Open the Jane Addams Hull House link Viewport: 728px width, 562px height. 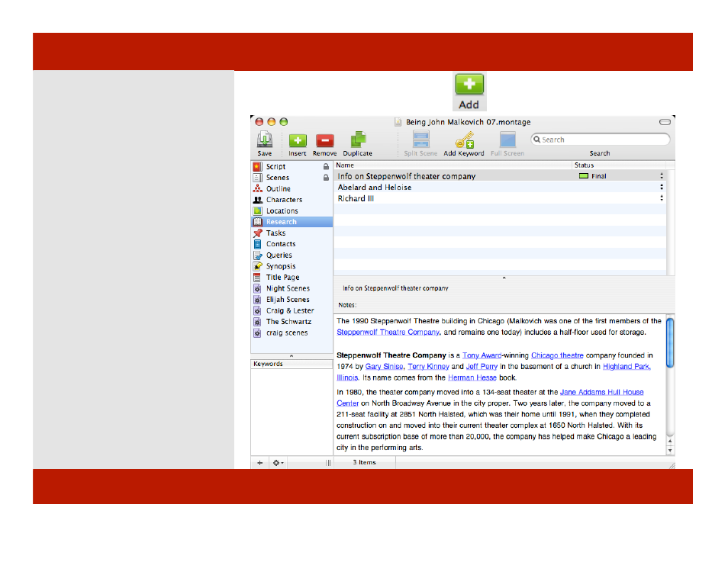(x=602, y=392)
